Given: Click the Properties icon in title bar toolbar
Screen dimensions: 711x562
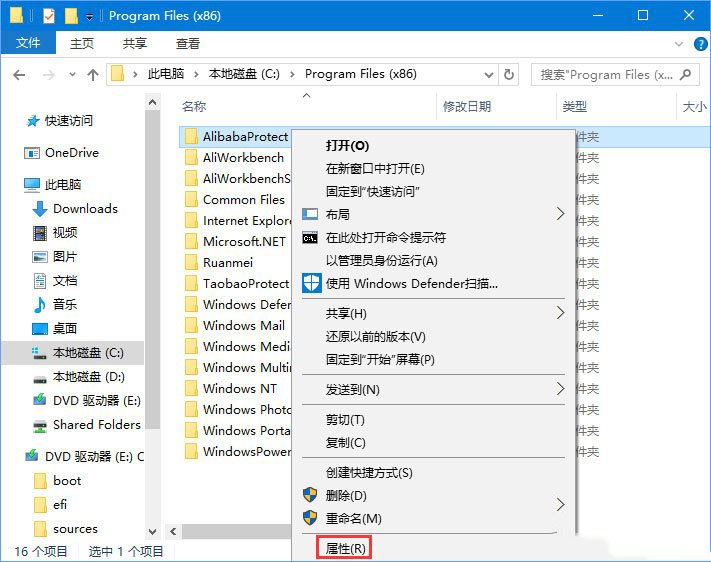Looking at the screenshot, I should 49,16.
